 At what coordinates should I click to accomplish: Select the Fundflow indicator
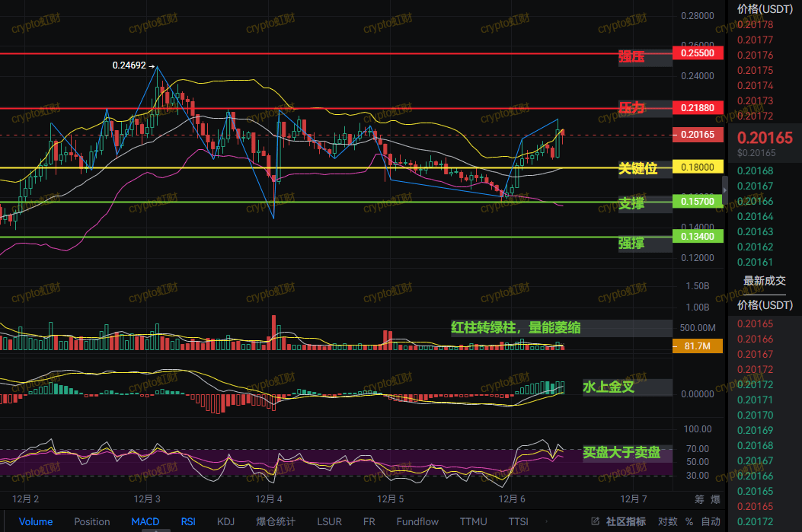click(417, 521)
